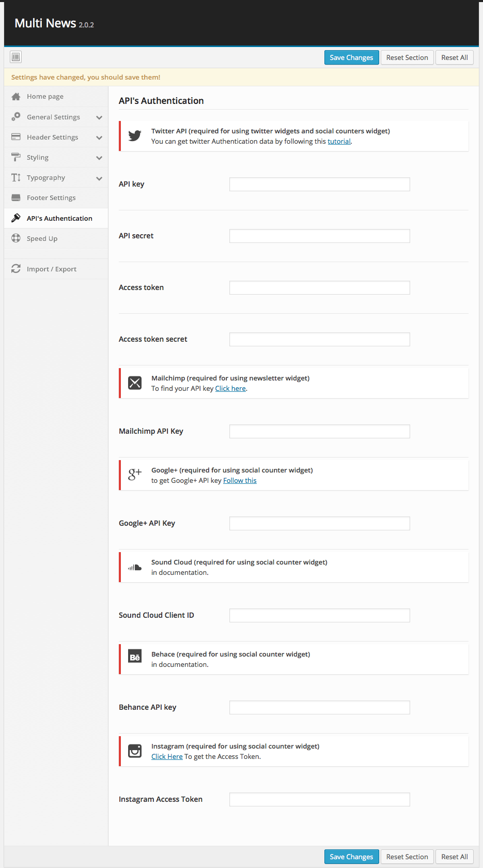Click the expand-all panel icon in top toolbar

(x=16, y=57)
